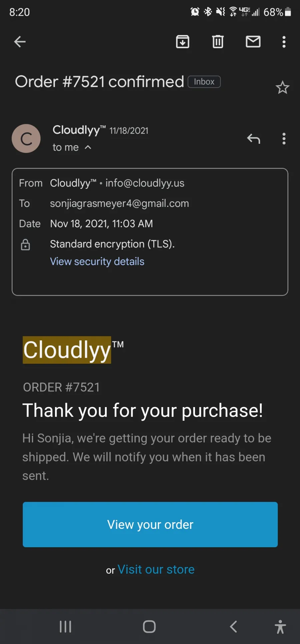The image size is (300, 644).
Task: Open Visit our store link
Action: 156,569
